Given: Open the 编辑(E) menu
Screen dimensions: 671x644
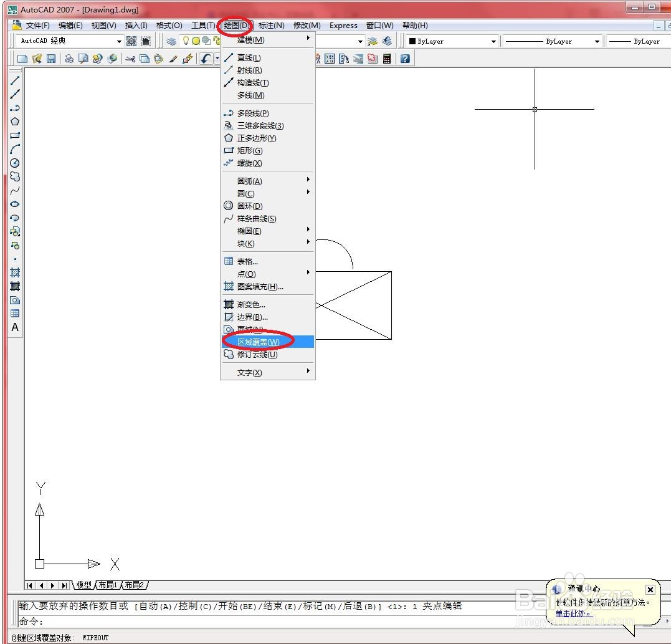Looking at the screenshot, I should click(70, 26).
